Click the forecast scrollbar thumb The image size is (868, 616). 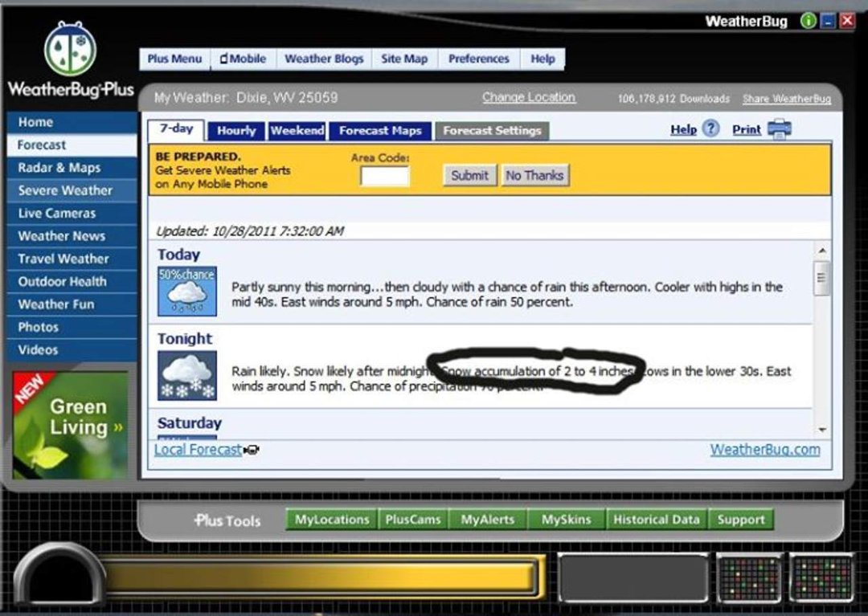tap(822, 278)
